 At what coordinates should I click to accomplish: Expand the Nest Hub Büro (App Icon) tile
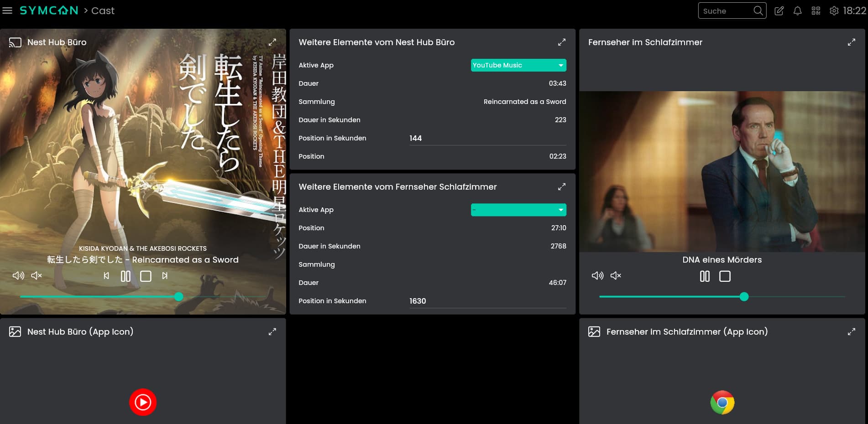click(x=272, y=332)
